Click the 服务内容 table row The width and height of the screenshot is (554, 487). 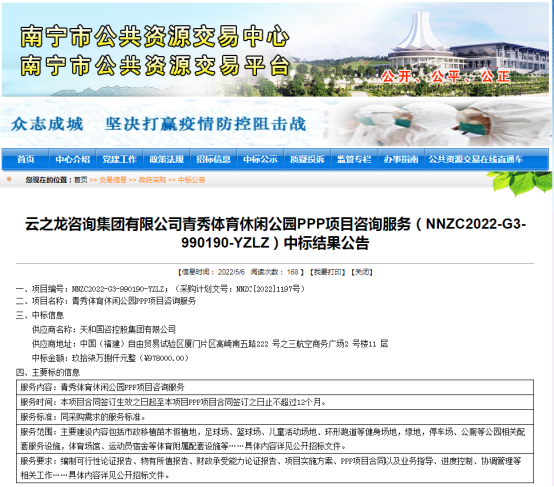point(275,387)
